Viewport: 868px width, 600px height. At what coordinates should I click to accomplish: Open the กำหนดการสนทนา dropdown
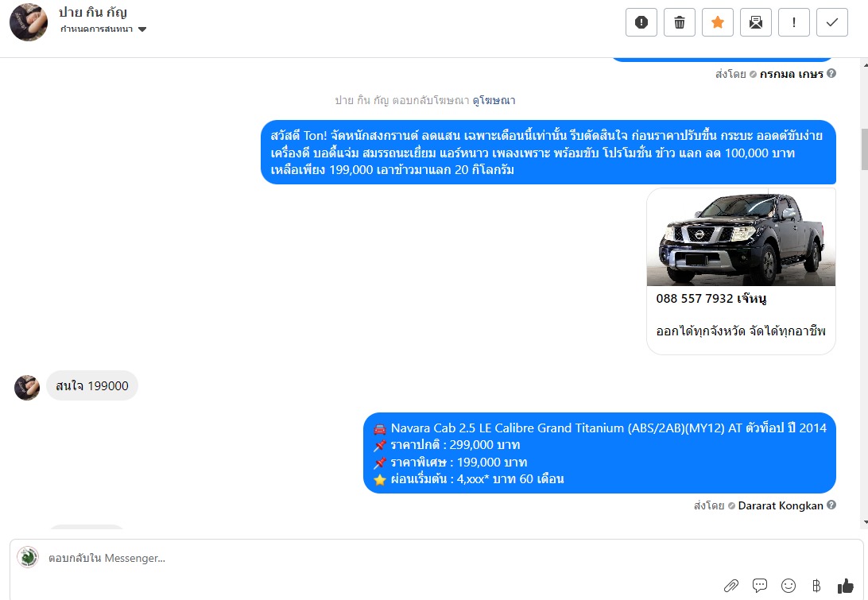[x=103, y=29]
